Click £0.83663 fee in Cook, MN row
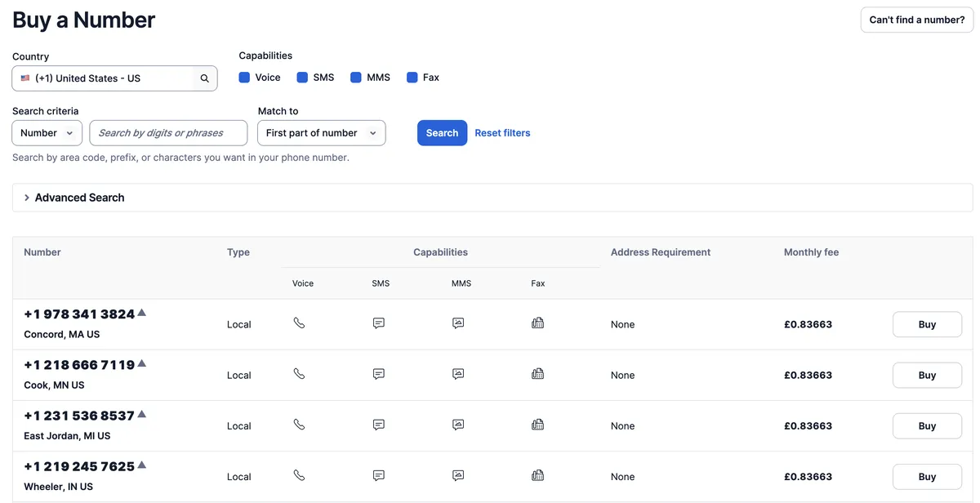The image size is (980, 503). [808, 375]
